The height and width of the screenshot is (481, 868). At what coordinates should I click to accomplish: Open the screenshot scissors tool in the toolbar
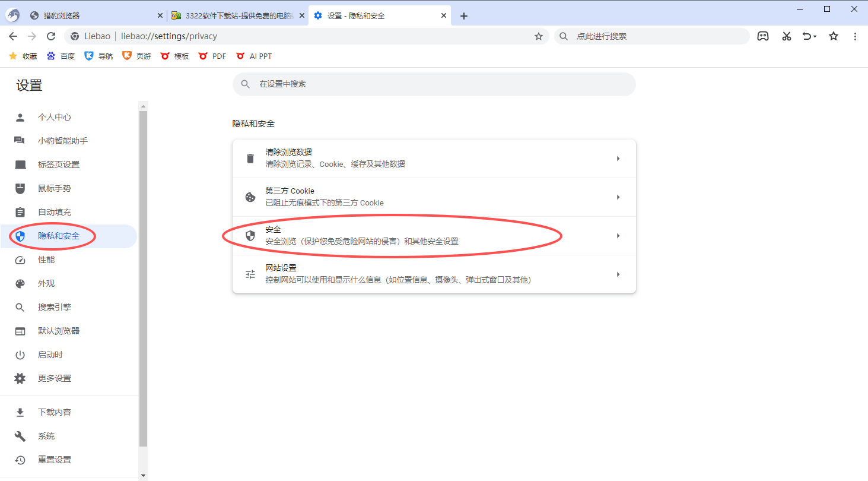pos(786,36)
